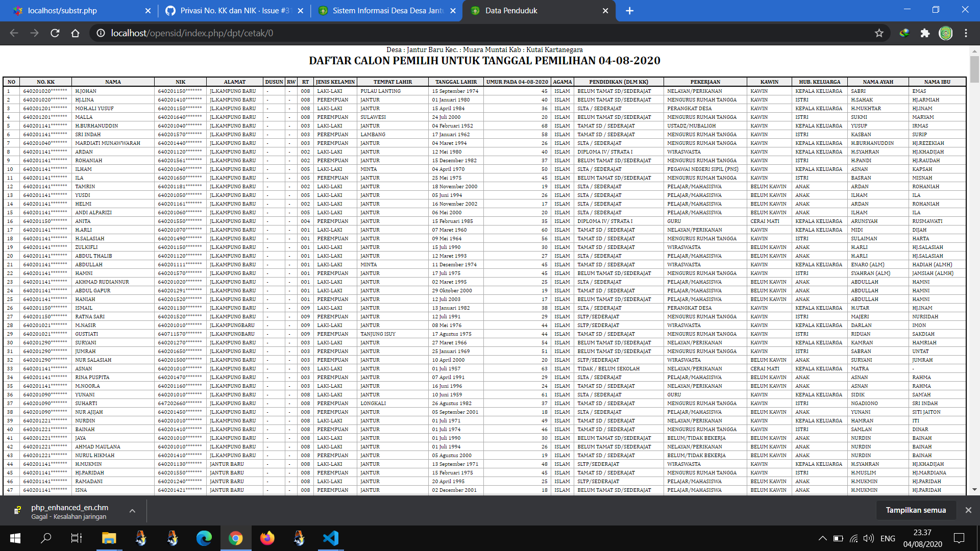Image resolution: width=980 pixels, height=551 pixels.
Task: Click the page scrollbar down arrow
Action: pyautogui.click(x=974, y=490)
